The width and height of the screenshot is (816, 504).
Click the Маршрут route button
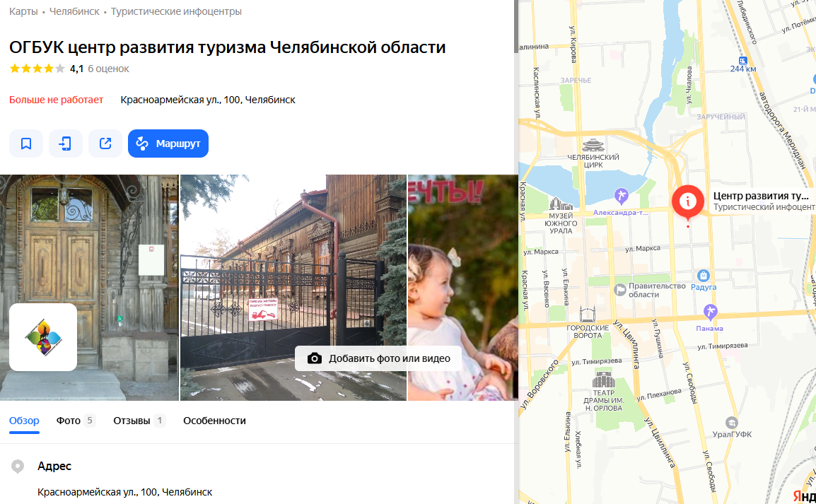(x=168, y=143)
